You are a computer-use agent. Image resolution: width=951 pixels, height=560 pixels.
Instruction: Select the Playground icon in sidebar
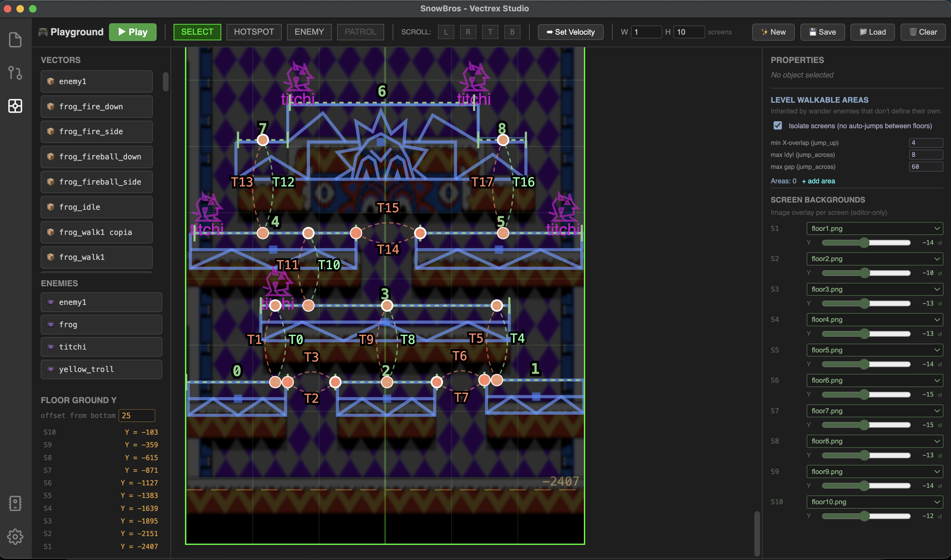click(15, 106)
